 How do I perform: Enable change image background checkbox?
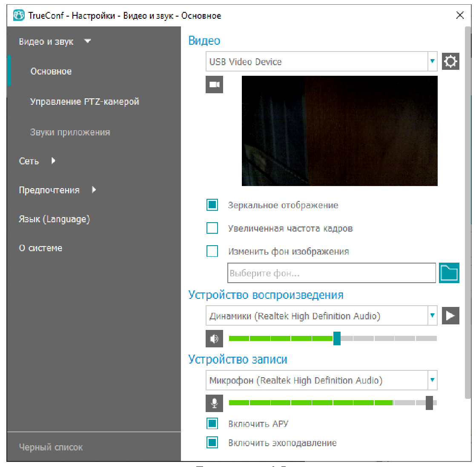point(212,251)
